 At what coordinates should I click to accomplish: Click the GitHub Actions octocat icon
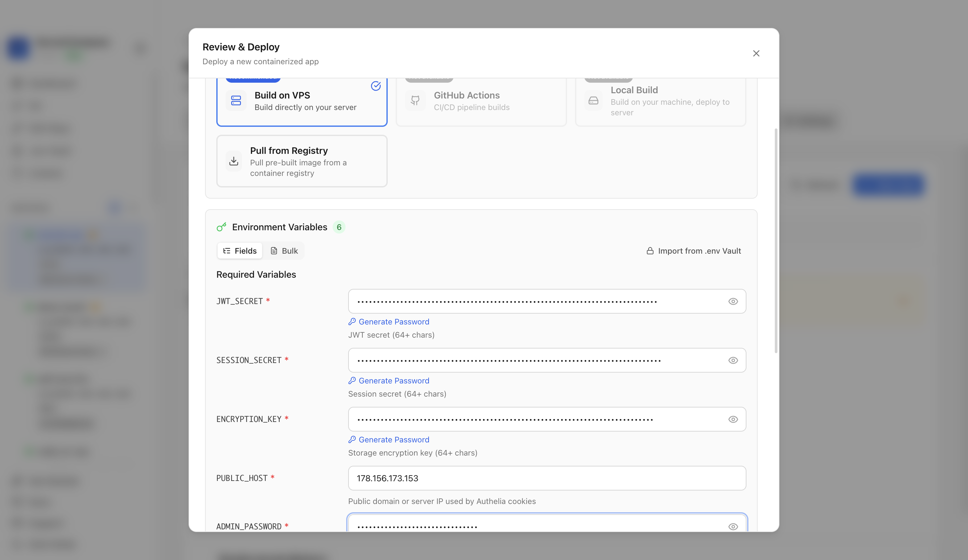(x=415, y=100)
